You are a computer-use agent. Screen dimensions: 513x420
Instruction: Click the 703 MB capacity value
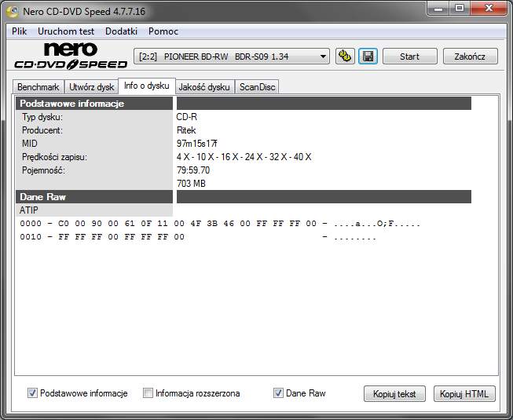coord(191,184)
